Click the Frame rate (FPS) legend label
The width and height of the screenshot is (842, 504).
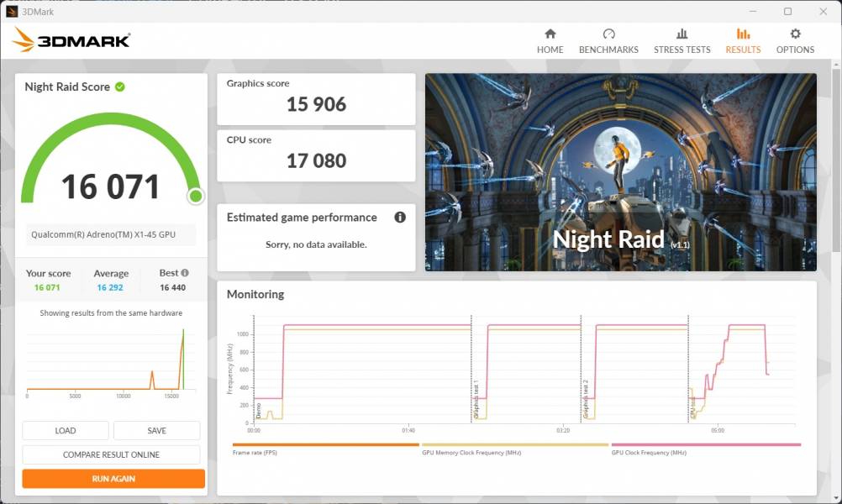click(255, 453)
